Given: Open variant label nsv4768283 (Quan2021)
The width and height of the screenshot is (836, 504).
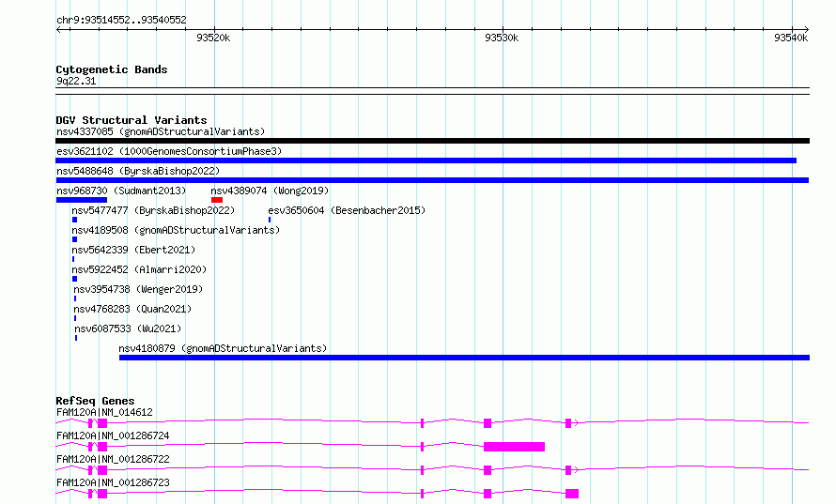Looking at the screenshot, I should (132, 309).
